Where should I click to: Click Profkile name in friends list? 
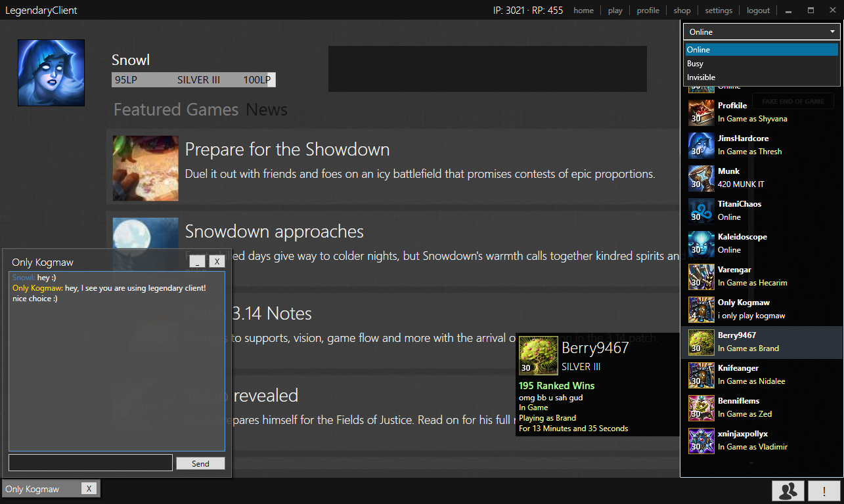[x=732, y=106]
